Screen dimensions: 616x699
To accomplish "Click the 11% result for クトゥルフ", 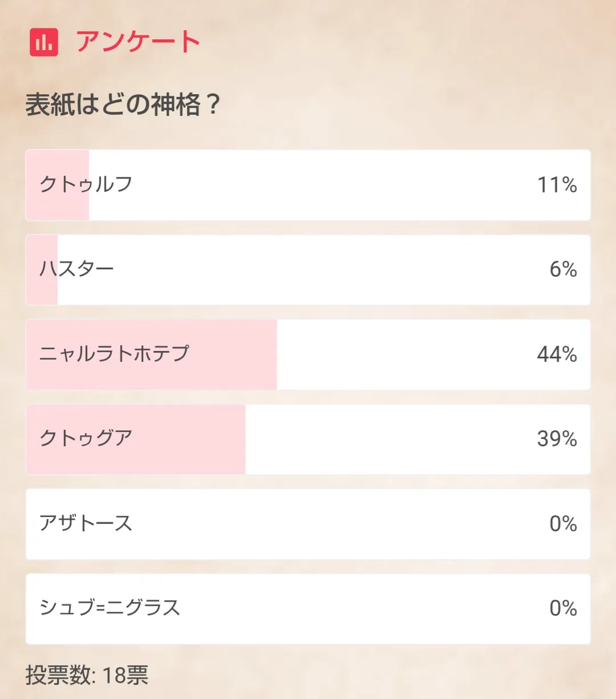I will 557,185.
